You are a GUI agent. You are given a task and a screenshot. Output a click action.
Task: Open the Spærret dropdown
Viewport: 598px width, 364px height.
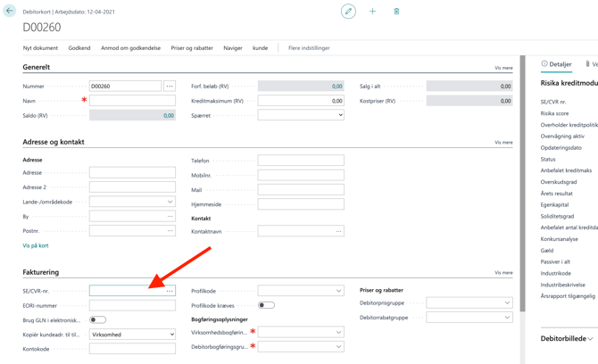tap(301, 115)
